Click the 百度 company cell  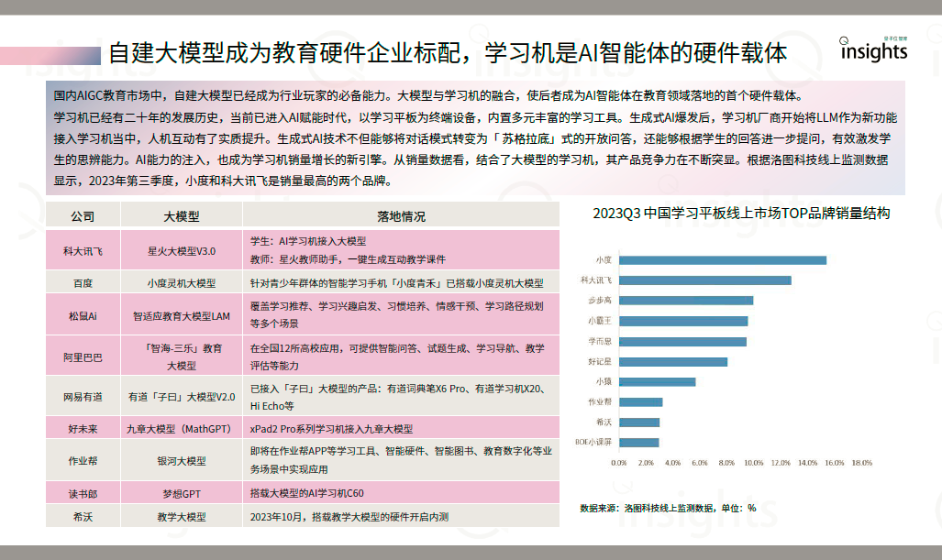pyautogui.click(x=83, y=282)
